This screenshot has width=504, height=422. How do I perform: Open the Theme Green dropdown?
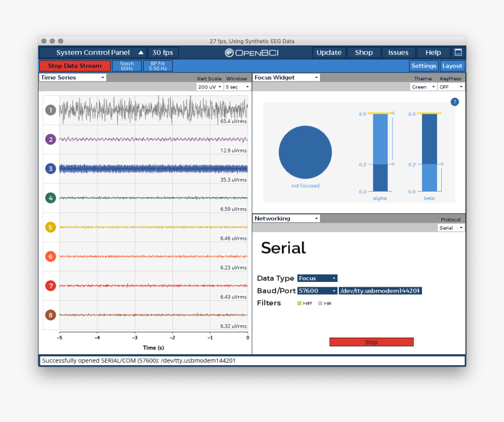pyautogui.click(x=423, y=87)
